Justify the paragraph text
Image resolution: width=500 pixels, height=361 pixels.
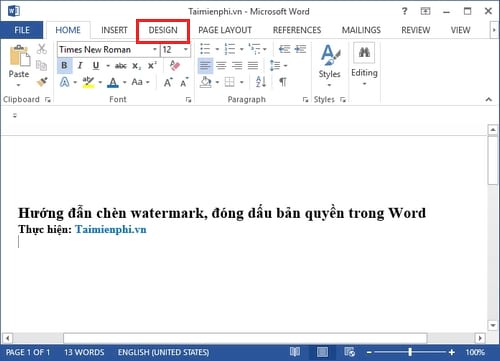253,65
